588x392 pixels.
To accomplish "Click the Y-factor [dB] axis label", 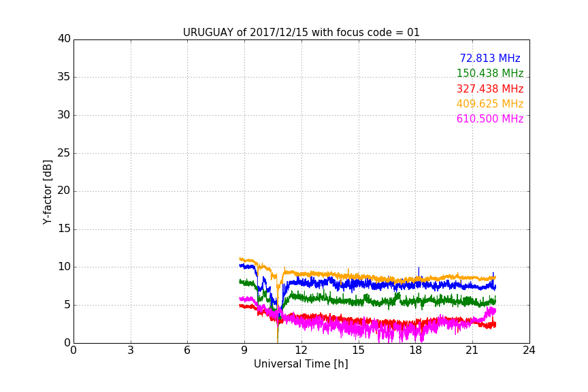I will tap(47, 192).
